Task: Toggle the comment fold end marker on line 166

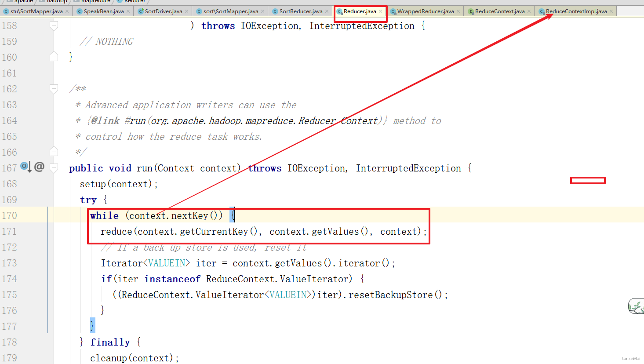Action: 54,152
